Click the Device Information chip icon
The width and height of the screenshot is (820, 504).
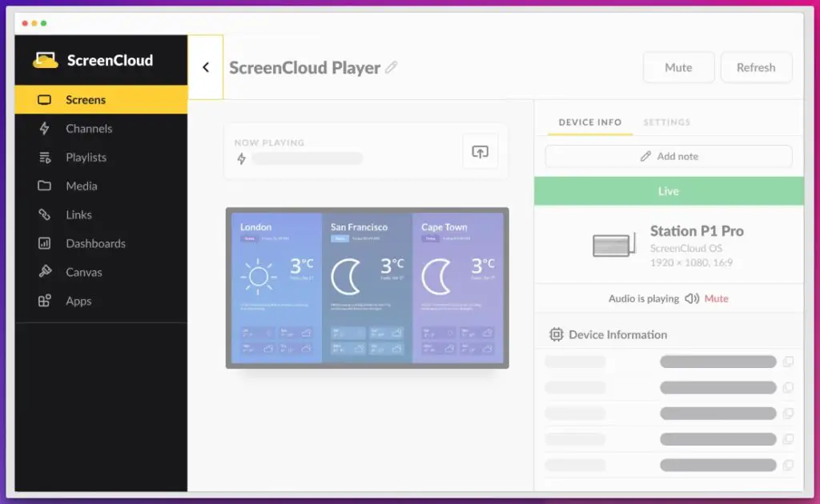(x=556, y=334)
